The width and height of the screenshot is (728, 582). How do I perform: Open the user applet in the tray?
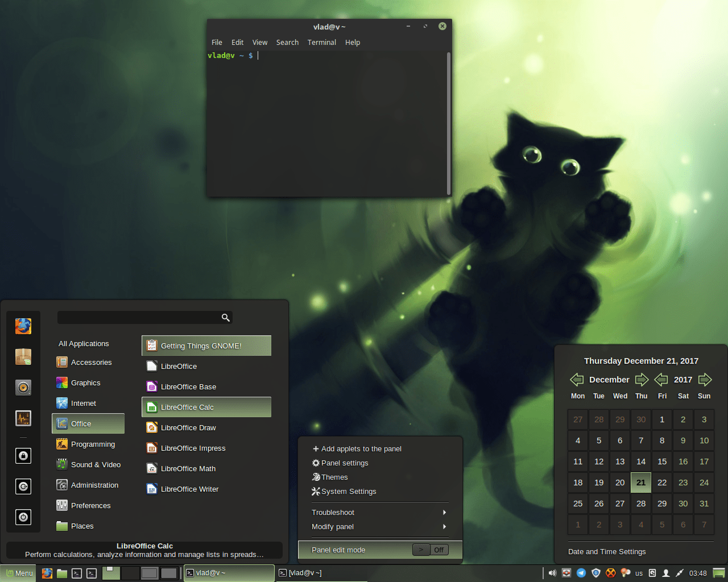coord(666,573)
